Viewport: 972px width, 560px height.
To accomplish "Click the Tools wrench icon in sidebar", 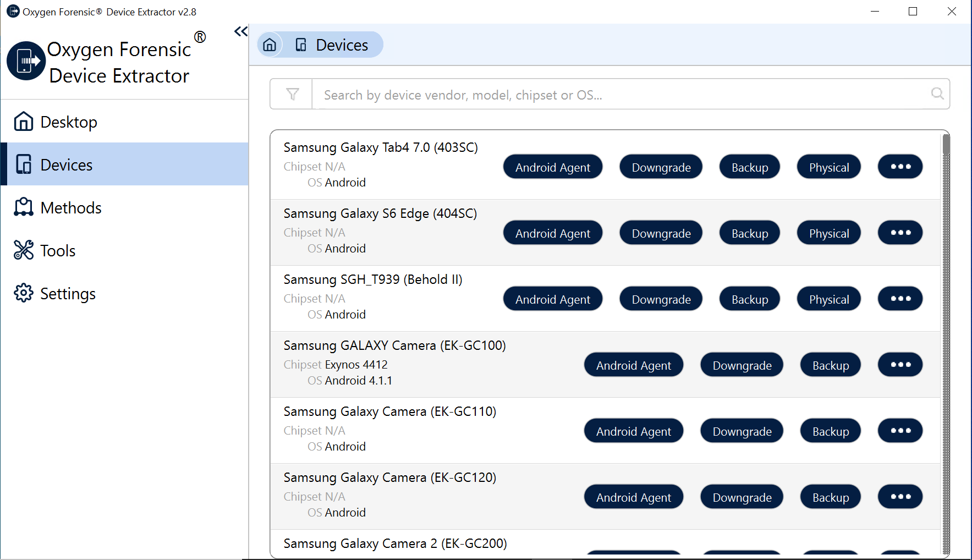I will coord(24,250).
